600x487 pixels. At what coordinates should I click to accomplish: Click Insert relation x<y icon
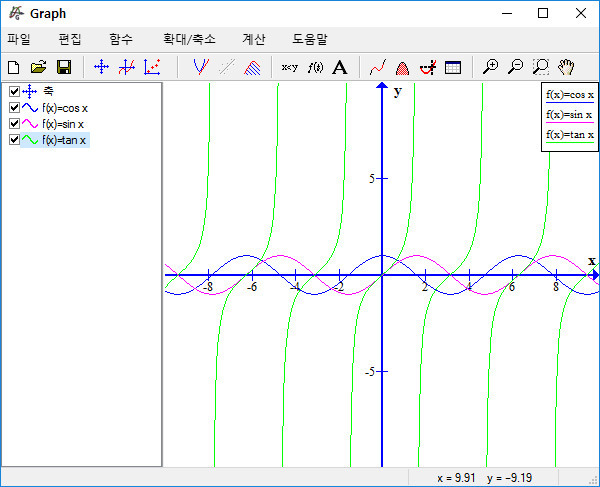pos(290,67)
